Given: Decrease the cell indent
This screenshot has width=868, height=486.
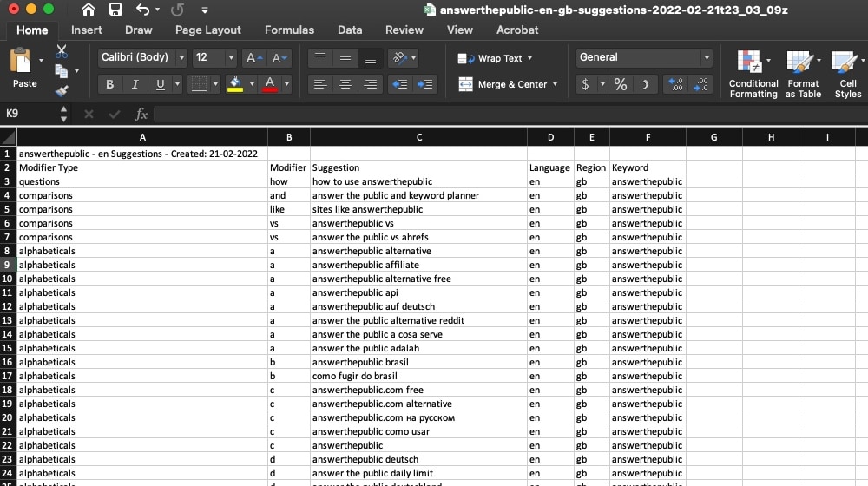Looking at the screenshot, I should pos(399,84).
